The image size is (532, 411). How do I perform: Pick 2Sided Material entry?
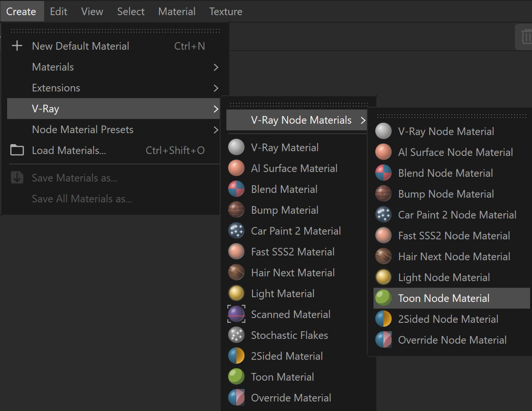pos(297,356)
